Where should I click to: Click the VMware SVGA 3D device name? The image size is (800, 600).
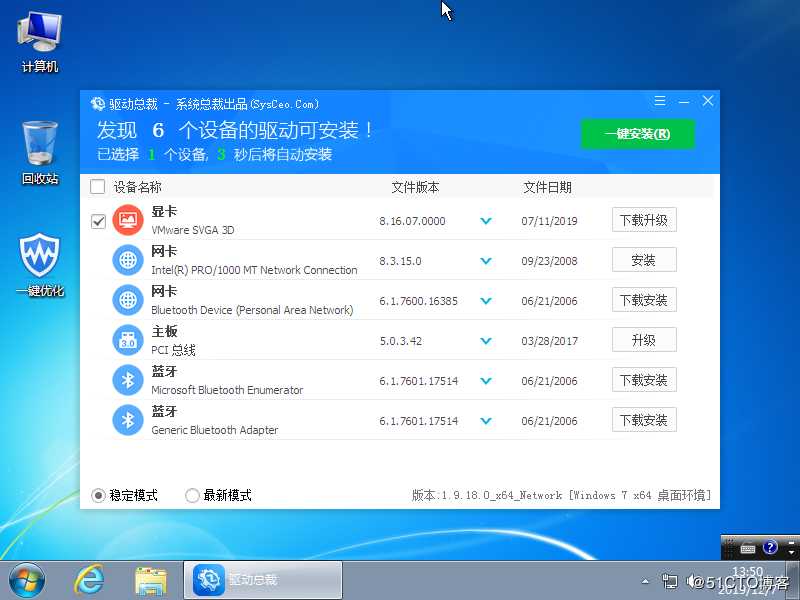[193, 230]
